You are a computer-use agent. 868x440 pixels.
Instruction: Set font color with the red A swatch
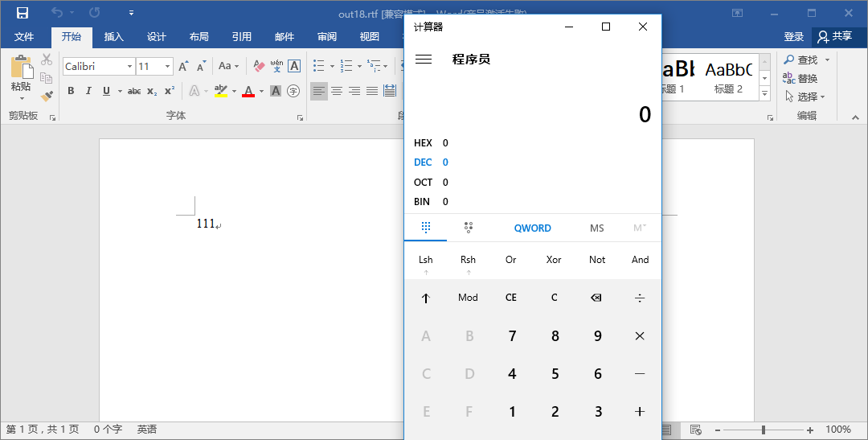coord(248,91)
